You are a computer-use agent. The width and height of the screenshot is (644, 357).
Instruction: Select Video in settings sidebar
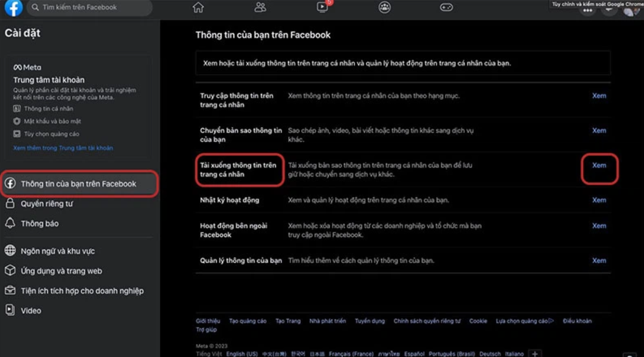[x=31, y=310]
